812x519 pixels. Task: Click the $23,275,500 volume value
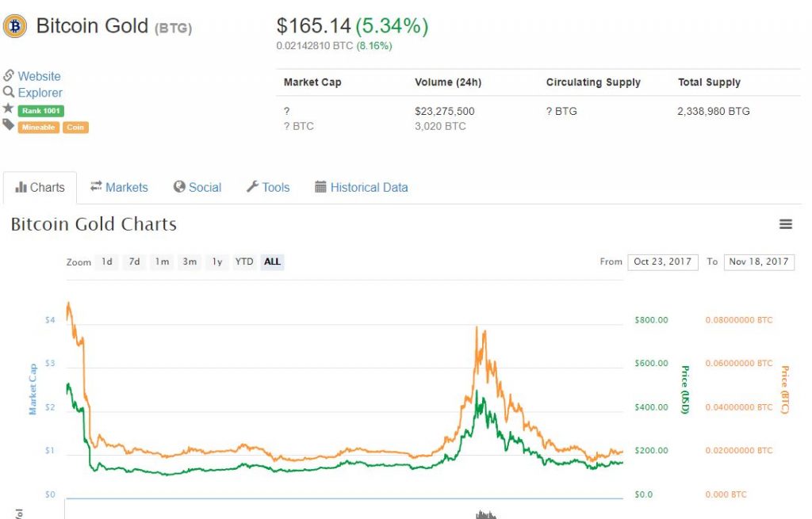(x=444, y=111)
